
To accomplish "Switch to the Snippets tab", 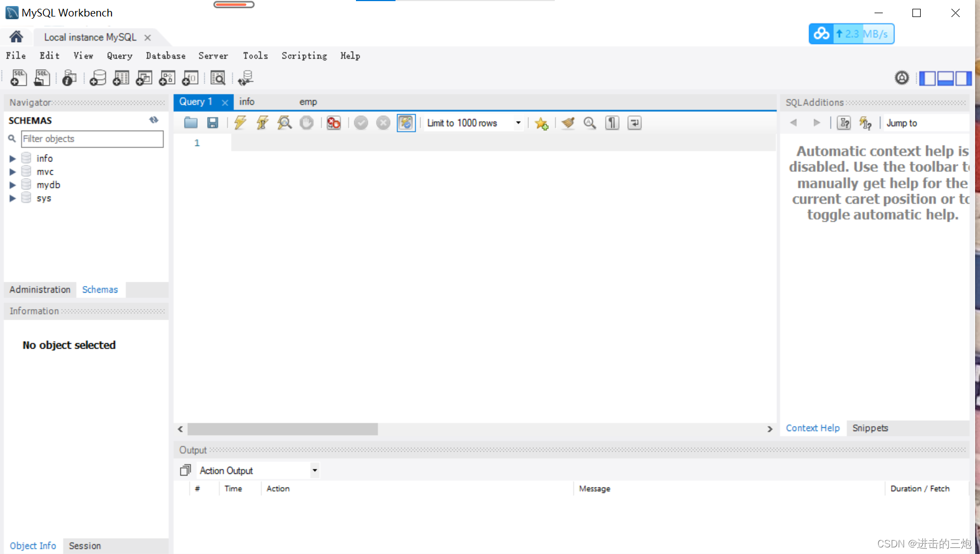I will click(x=870, y=428).
